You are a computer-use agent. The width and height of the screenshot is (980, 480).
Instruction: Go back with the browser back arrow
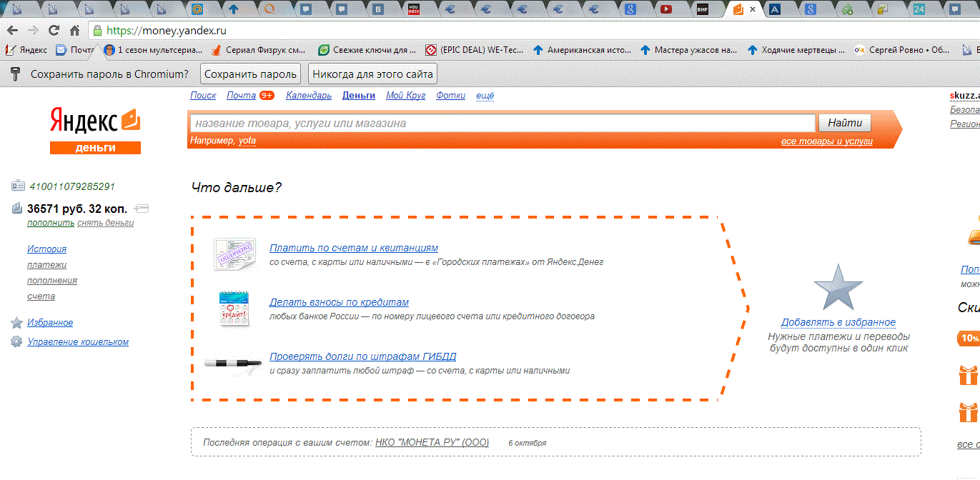click(13, 31)
